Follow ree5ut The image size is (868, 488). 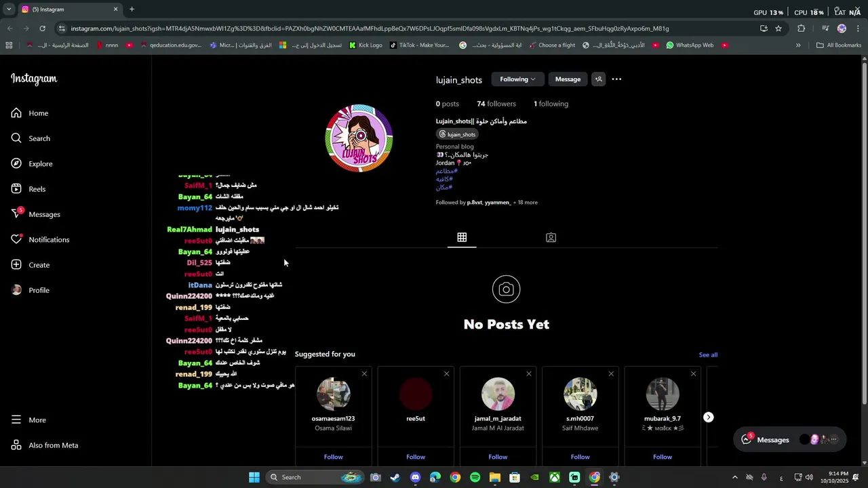[x=416, y=457]
